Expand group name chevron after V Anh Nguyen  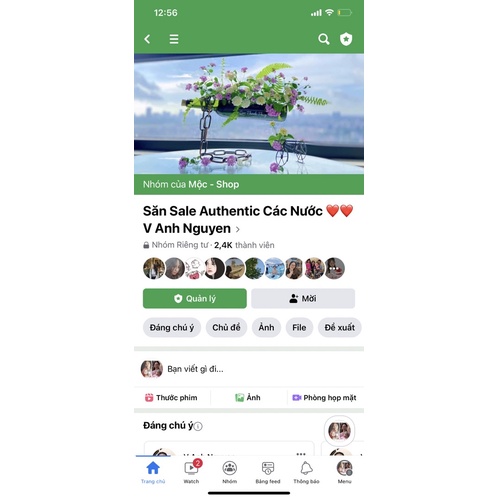point(238,229)
